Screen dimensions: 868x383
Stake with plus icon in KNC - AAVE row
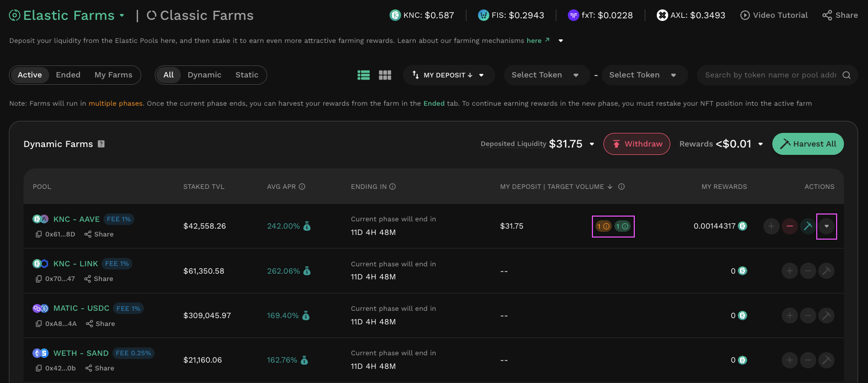coord(771,226)
